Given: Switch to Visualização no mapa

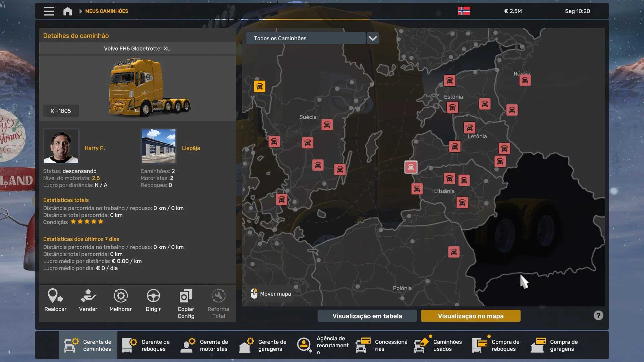Looking at the screenshot, I should [470, 316].
